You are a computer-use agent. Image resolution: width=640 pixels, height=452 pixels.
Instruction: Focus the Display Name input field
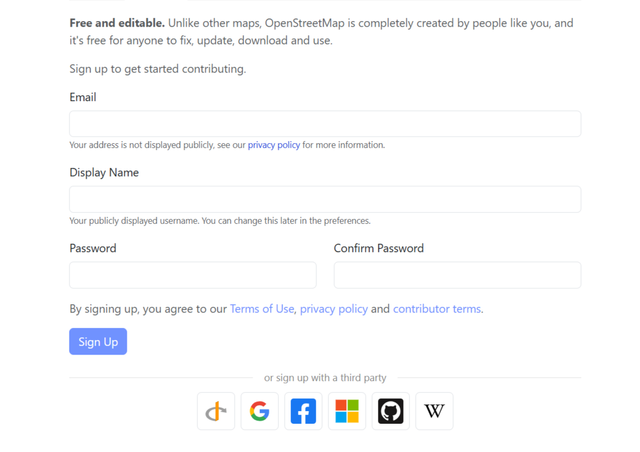325,199
